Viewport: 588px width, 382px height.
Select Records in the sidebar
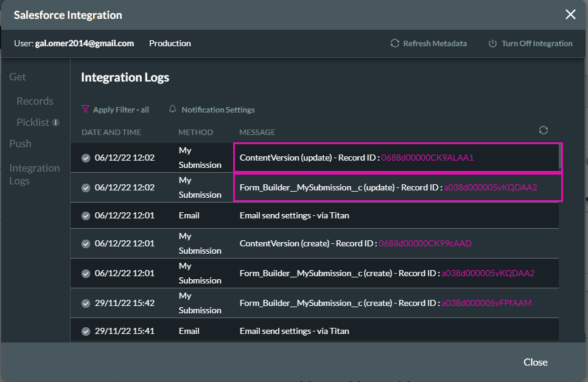pos(35,101)
